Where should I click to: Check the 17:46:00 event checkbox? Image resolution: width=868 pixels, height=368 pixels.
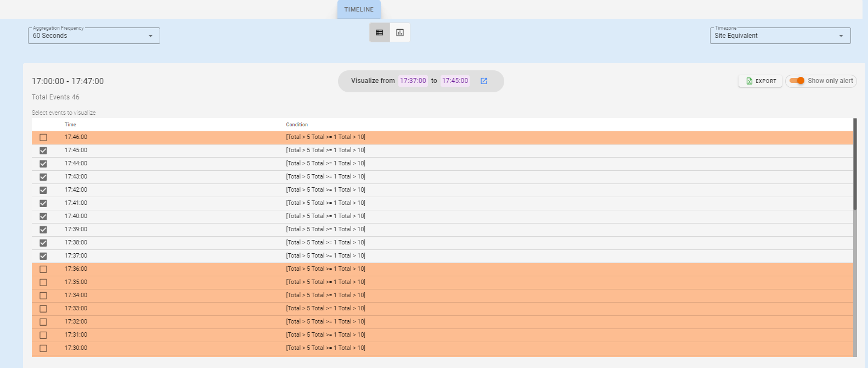[x=43, y=137]
